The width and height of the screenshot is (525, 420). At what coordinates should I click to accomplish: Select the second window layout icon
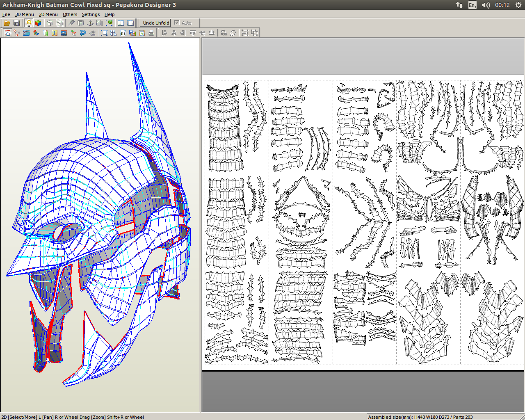(130, 23)
